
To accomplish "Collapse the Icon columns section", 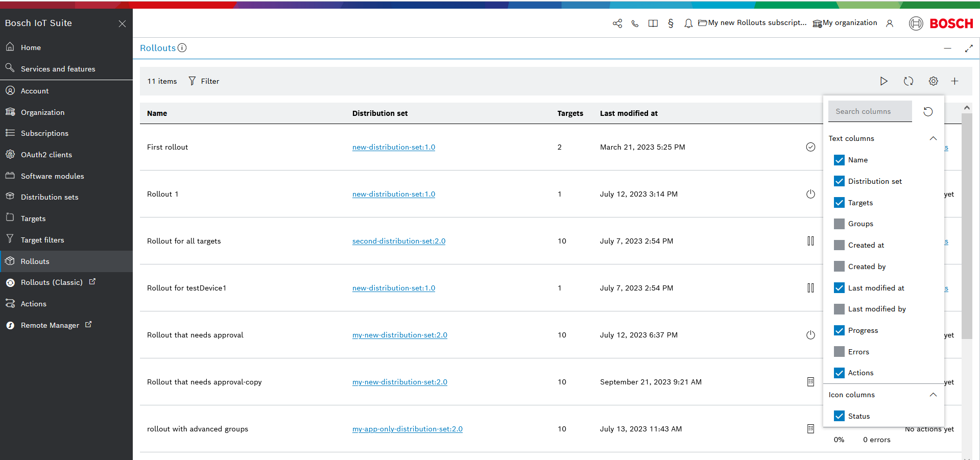I will click(933, 395).
